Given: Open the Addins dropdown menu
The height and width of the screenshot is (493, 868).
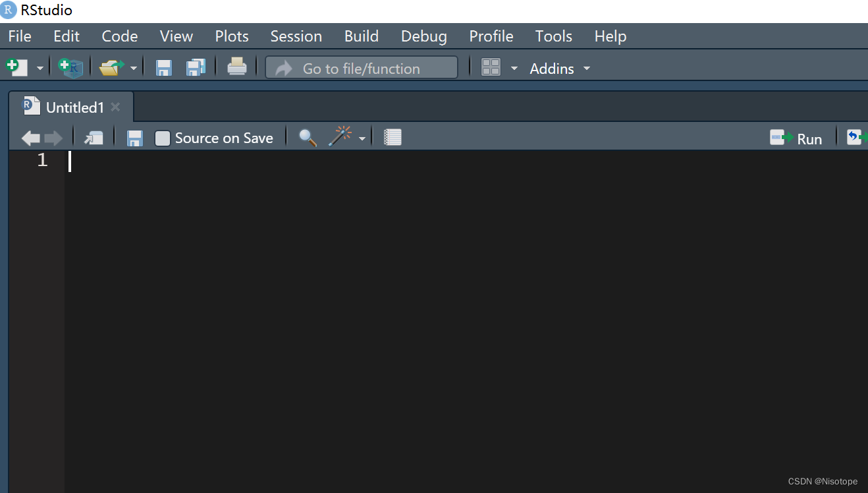Looking at the screenshot, I should 560,69.
